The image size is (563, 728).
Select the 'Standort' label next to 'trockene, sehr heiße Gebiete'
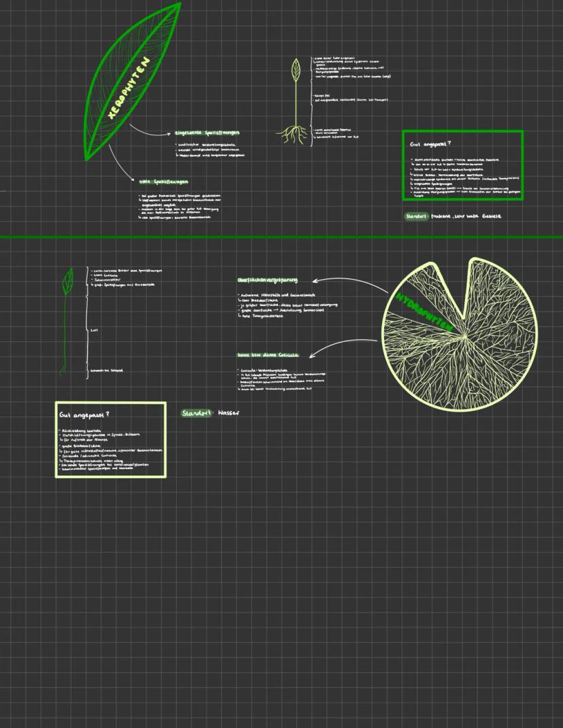[x=416, y=216]
